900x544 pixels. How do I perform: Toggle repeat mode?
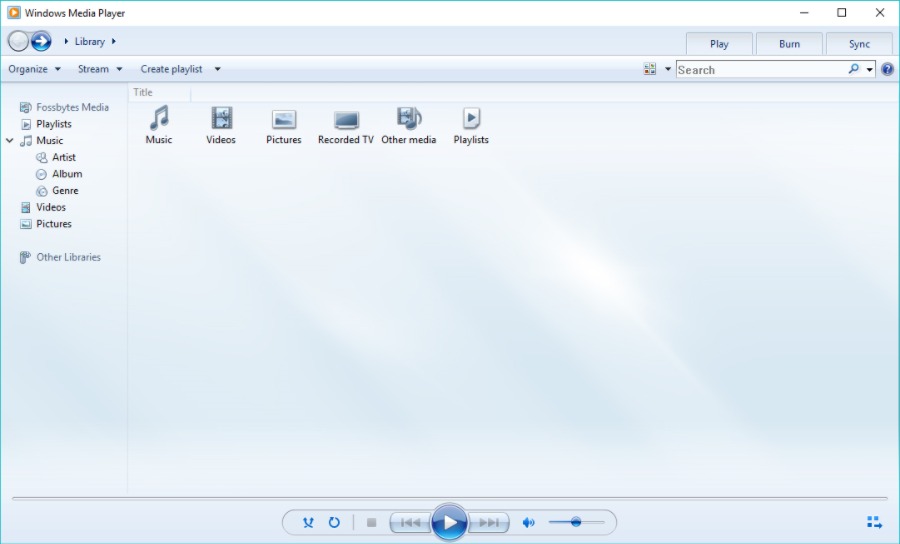pyautogui.click(x=334, y=522)
